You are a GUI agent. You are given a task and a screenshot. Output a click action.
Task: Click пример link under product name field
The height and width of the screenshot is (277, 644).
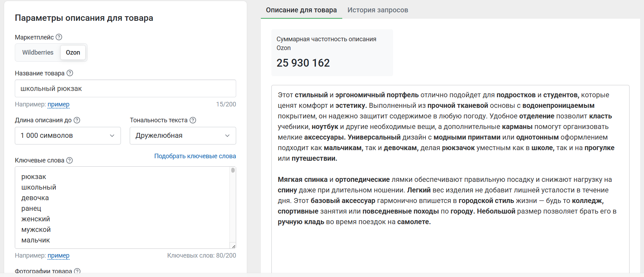[59, 104]
